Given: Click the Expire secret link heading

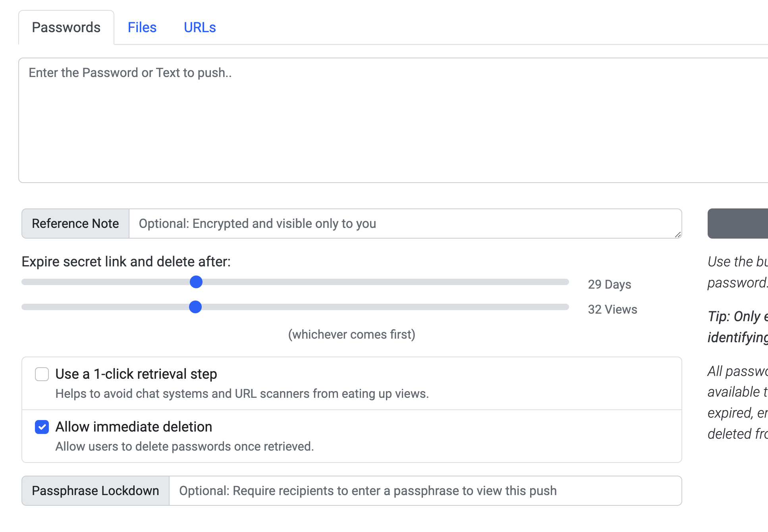Looking at the screenshot, I should pos(126,261).
